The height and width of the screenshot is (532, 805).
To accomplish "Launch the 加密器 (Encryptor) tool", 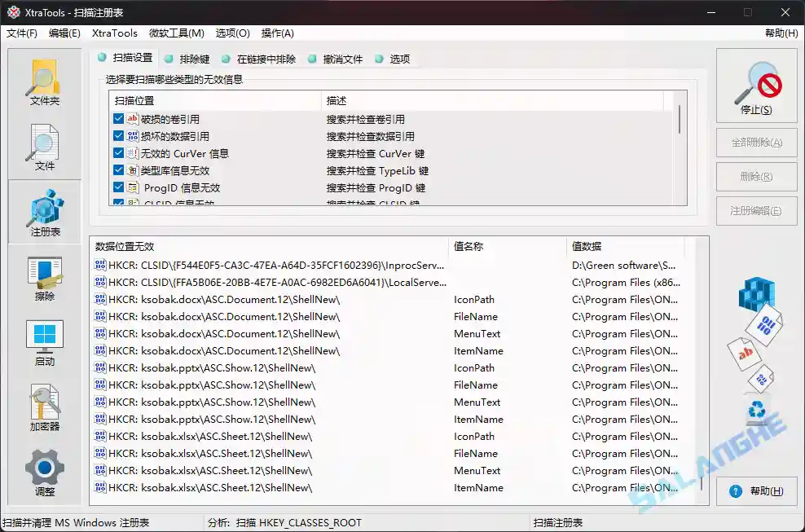I will click(x=44, y=406).
